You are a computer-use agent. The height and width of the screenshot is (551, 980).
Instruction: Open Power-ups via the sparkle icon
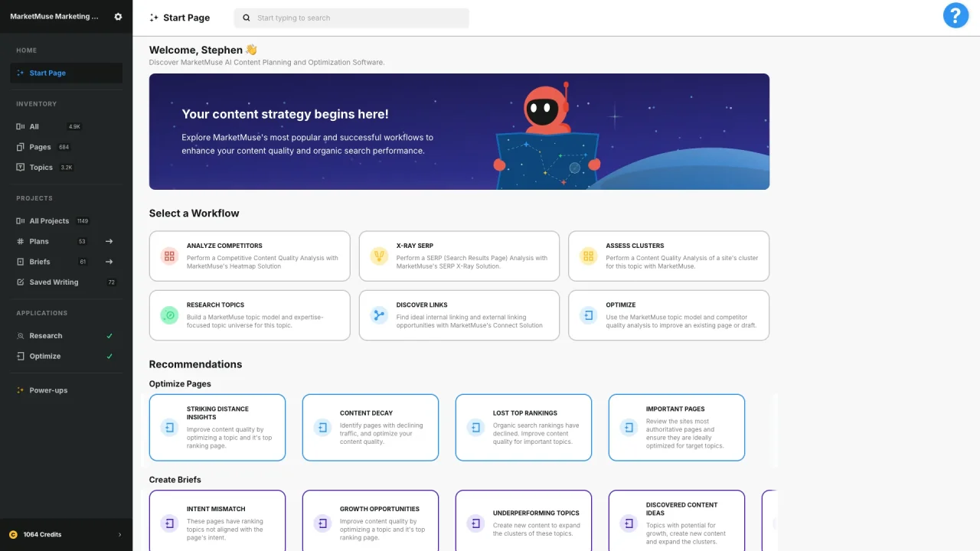[x=18, y=390]
